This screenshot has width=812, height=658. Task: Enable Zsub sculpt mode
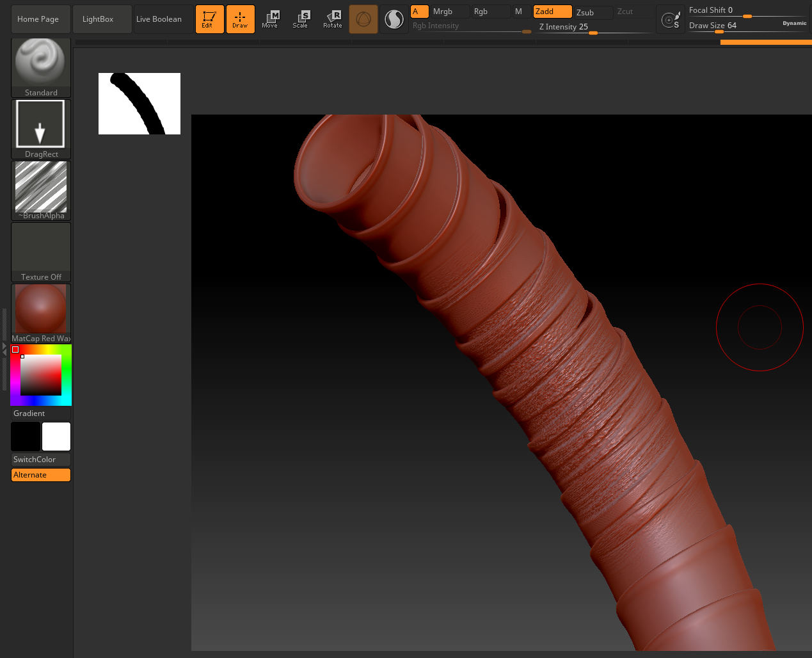pyautogui.click(x=593, y=12)
